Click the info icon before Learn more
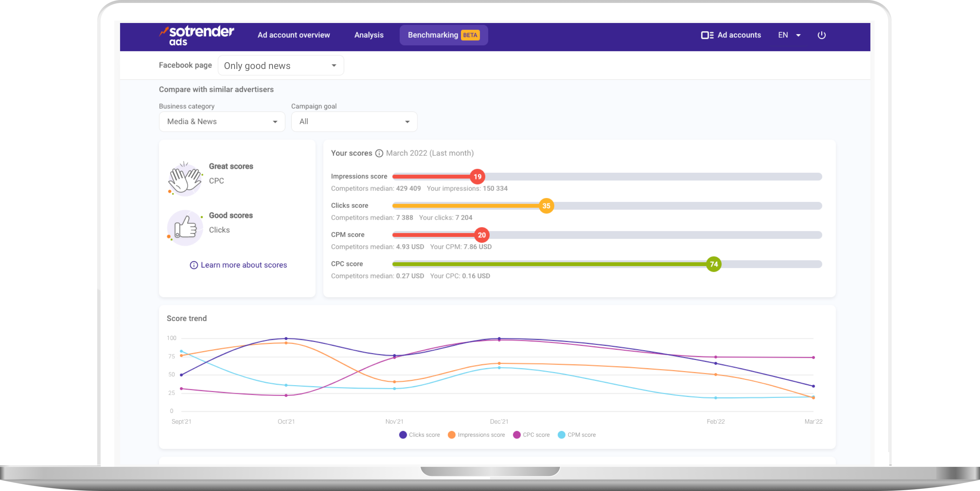The height and width of the screenshot is (491, 980). (x=194, y=265)
